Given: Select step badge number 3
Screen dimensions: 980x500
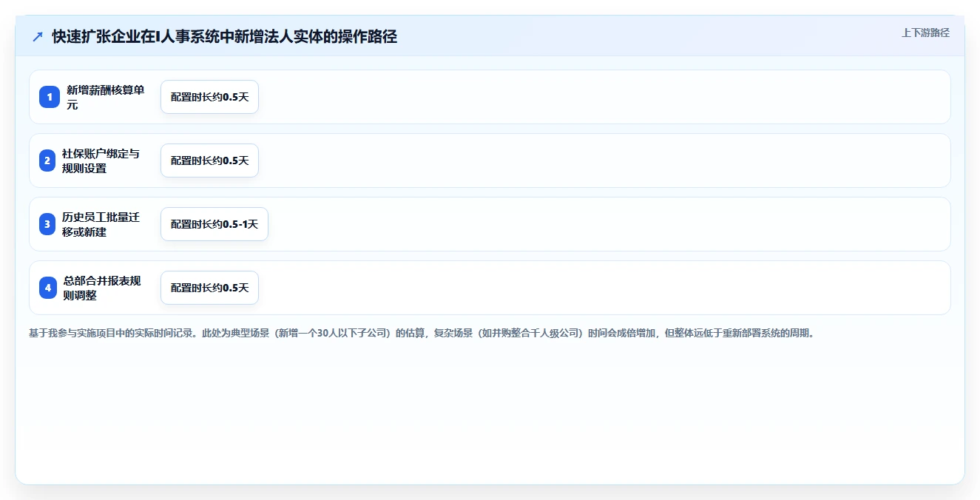Looking at the screenshot, I should pos(47,224).
